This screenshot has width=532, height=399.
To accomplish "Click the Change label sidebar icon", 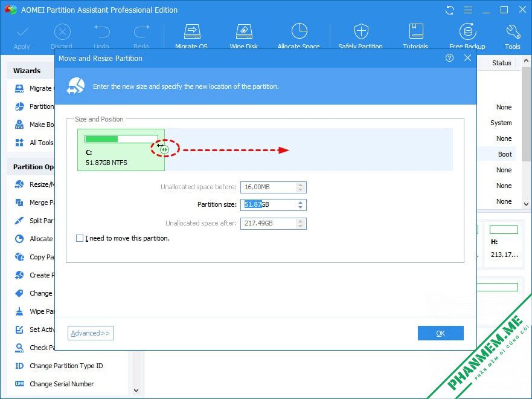I will tap(19, 293).
